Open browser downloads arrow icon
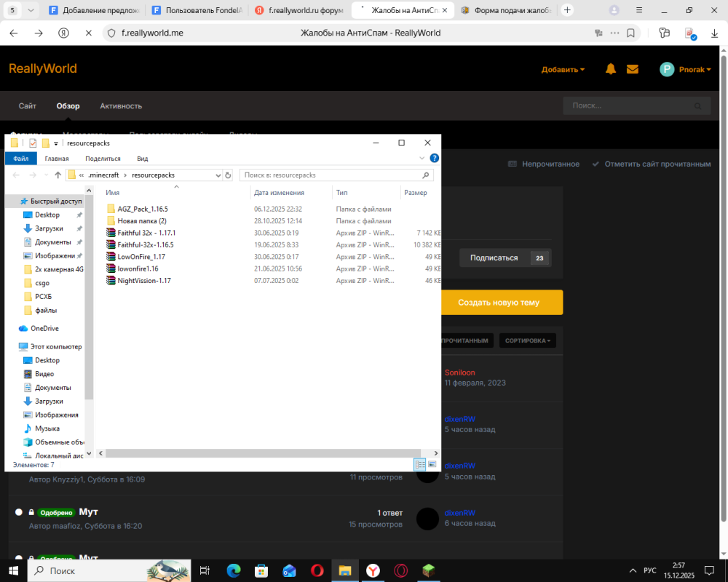This screenshot has width=728, height=582. pyautogui.click(x=715, y=33)
